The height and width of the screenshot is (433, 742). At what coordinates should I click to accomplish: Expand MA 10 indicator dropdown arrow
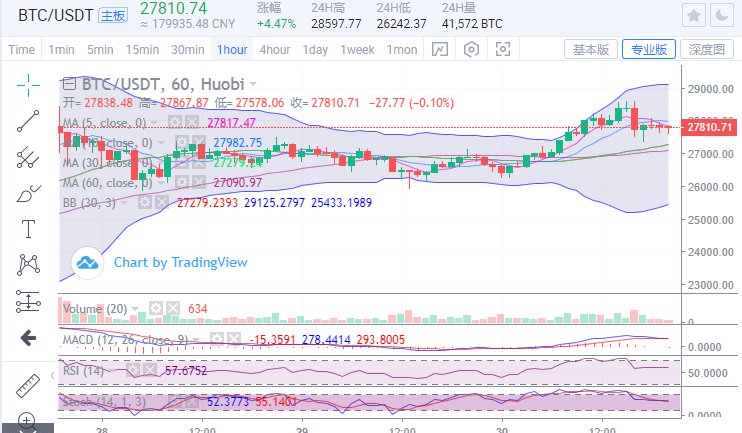(161, 143)
